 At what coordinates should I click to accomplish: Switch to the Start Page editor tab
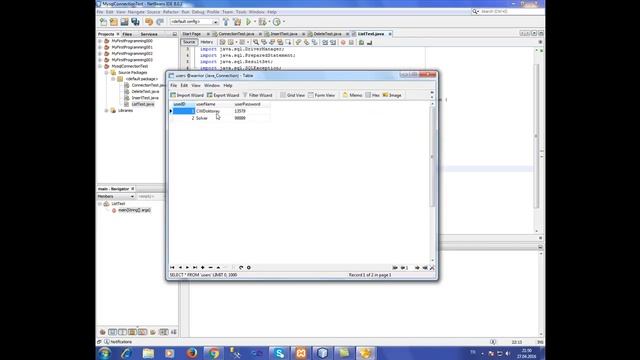click(x=191, y=34)
